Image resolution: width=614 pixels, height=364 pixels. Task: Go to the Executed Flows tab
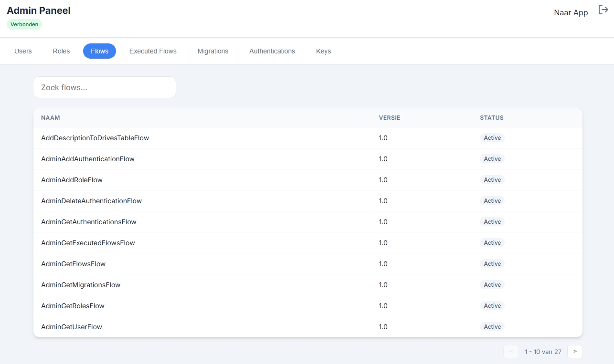click(153, 51)
